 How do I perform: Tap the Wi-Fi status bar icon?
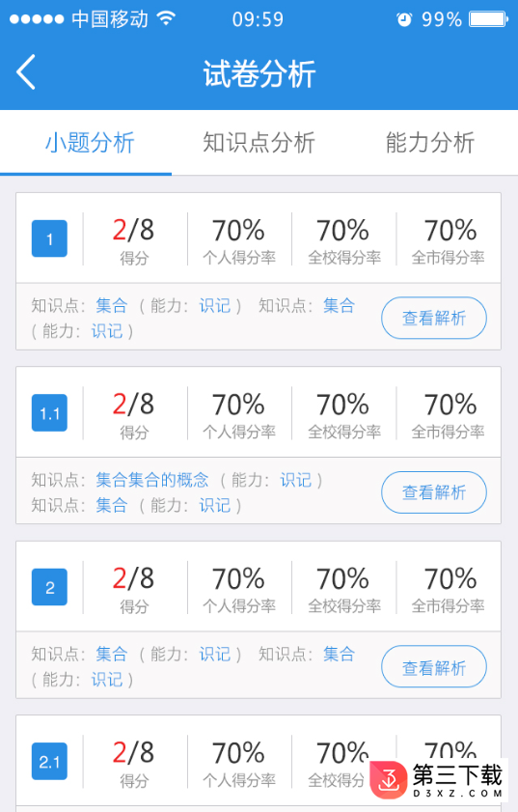pyautogui.click(x=166, y=19)
